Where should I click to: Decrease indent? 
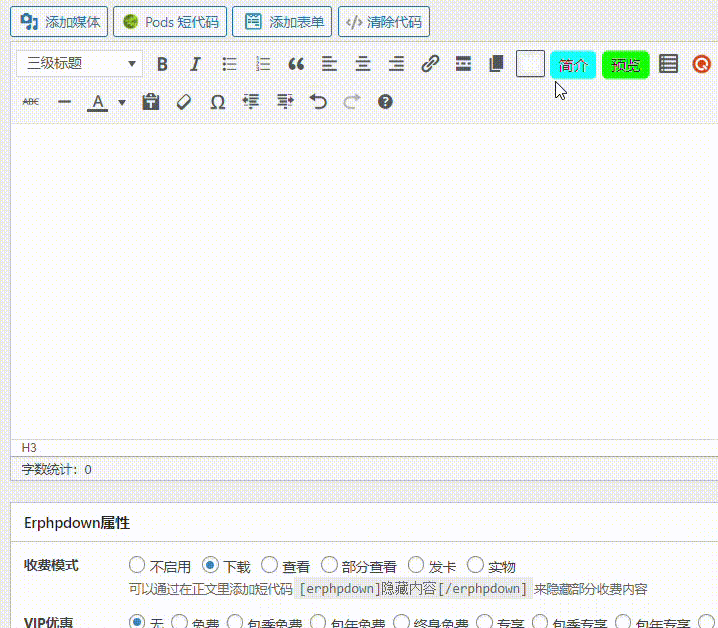(251, 102)
